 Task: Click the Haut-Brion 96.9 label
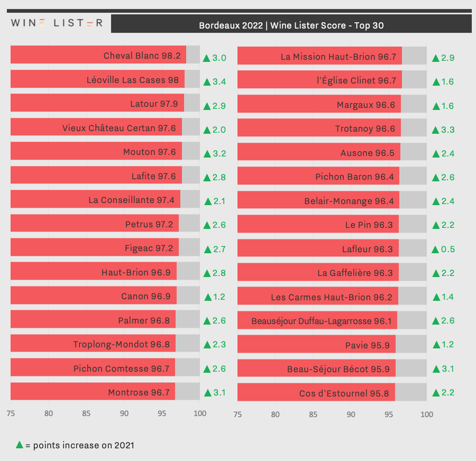(136, 272)
